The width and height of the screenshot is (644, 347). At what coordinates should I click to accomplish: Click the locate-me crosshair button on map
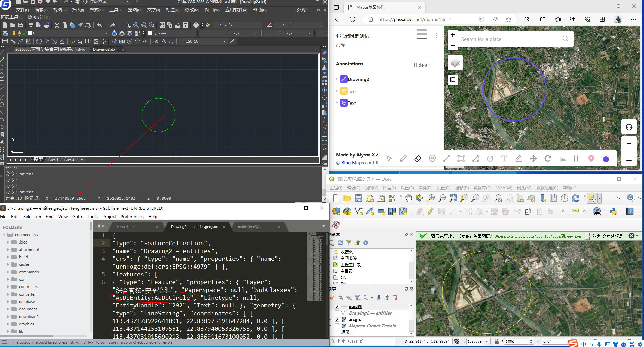point(629,127)
